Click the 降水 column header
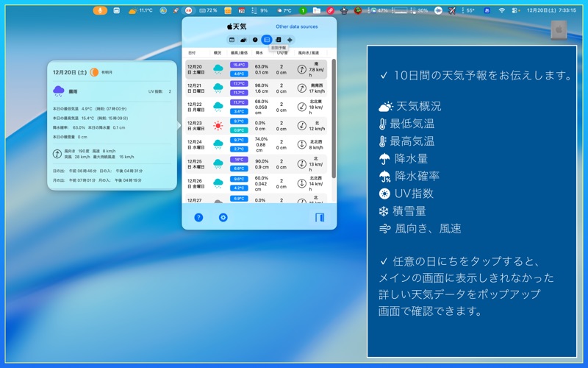 [259, 53]
